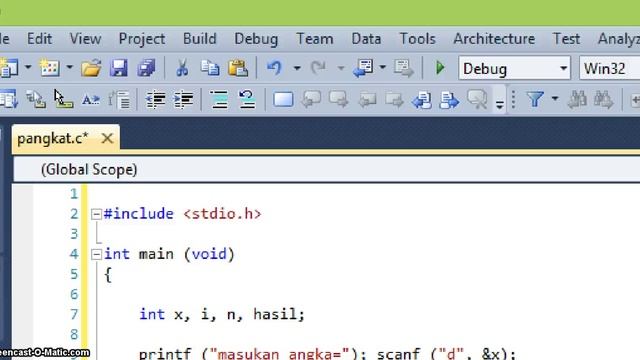The width and height of the screenshot is (640, 360).
Task: Click the Increase Line Indent icon
Action: (x=183, y=99)
